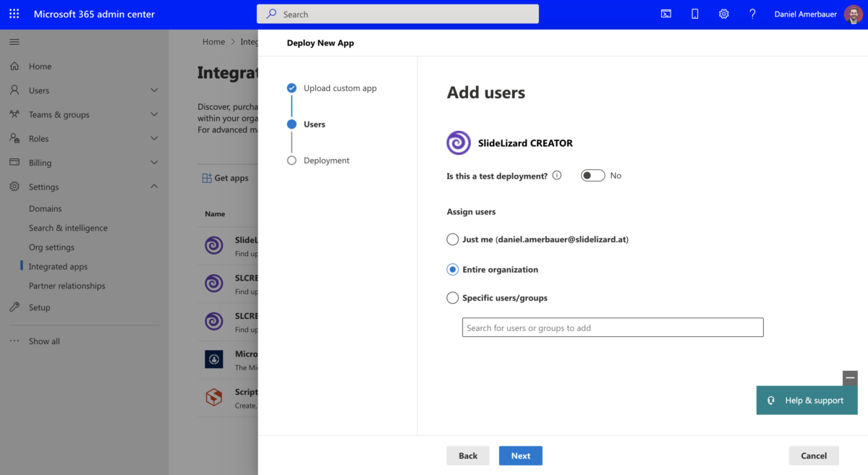Collapse the Settings section in the sidebar
This screenshot has height=475, width=868.
point(153,186)
